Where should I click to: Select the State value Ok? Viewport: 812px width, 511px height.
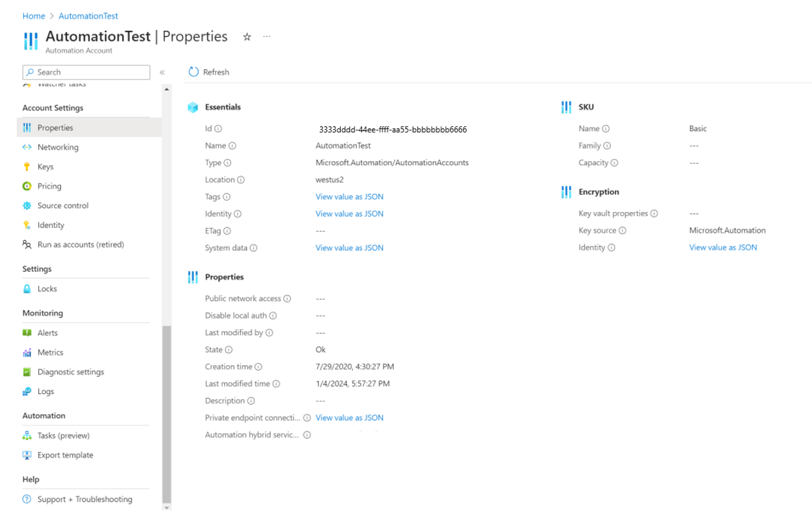click(x=321, y=350)
